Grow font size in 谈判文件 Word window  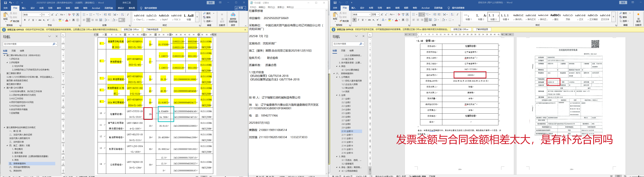(52, 15)
